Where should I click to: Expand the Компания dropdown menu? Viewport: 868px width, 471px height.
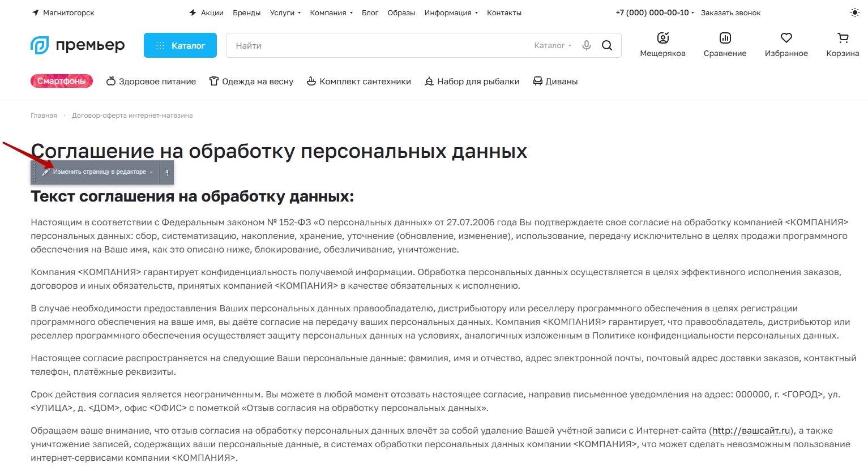tap(331, 12)
